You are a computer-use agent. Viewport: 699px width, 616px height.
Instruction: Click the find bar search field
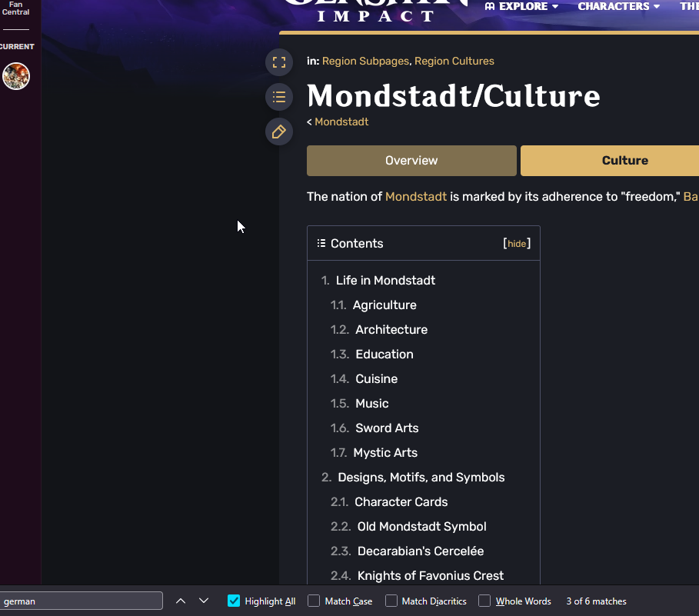click(x=81, y=601)
